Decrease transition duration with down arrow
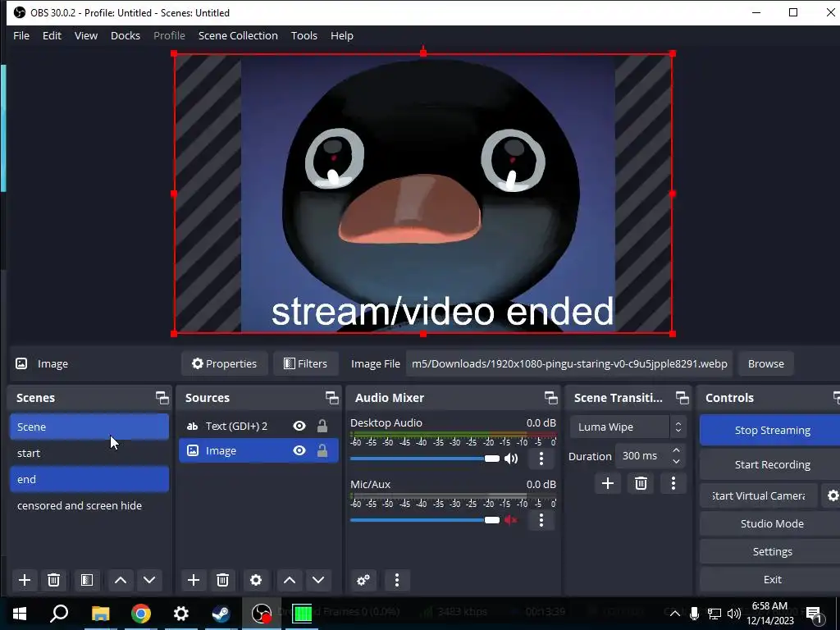Screen dimensions: 840x630 (x=677, y=462)
